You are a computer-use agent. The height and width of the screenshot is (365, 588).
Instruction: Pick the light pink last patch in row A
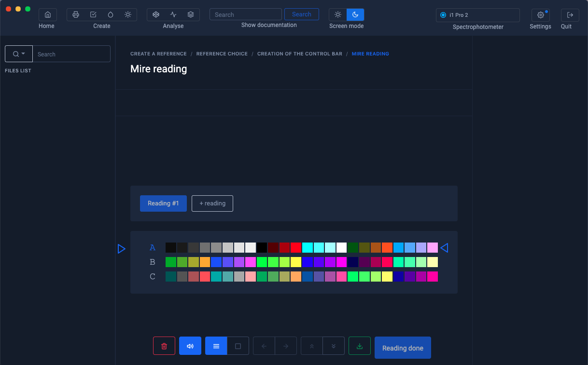click(x=433, y=248)
